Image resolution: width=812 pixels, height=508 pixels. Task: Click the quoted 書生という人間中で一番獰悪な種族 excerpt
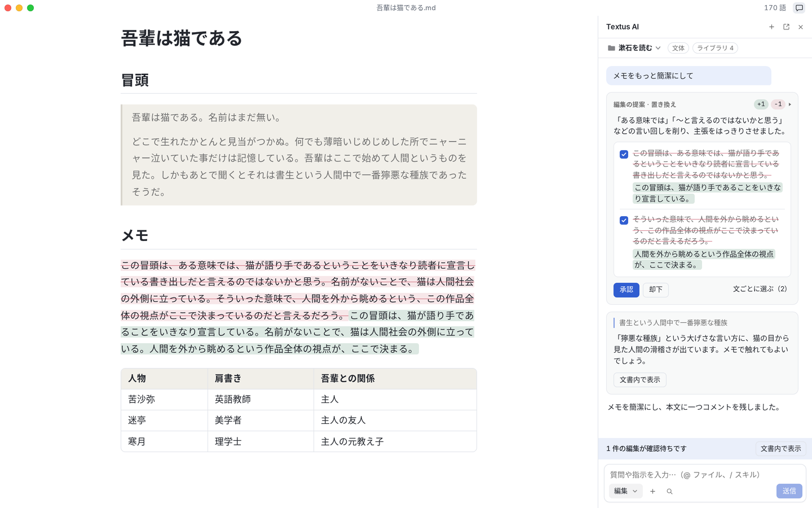[673, 323]
